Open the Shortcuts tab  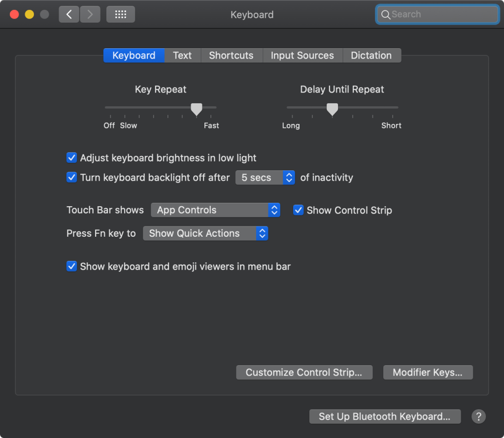coord(232,55)
